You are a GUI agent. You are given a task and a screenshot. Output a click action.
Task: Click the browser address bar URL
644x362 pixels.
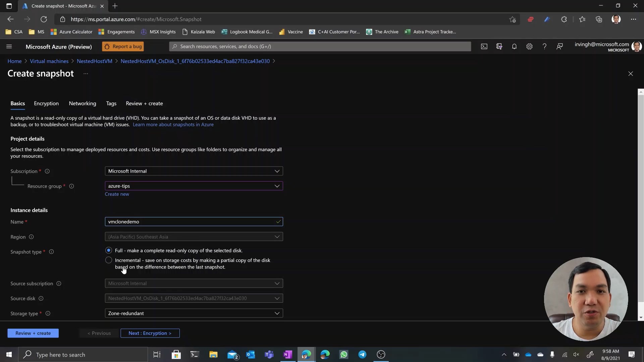point(136,19)
